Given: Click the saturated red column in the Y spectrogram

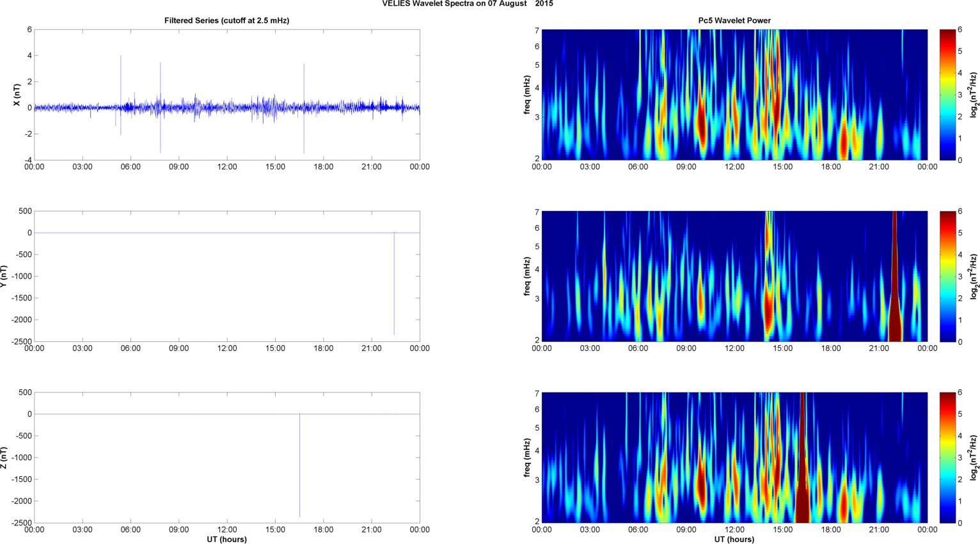Looking at the screenshot, I should 894,276.
